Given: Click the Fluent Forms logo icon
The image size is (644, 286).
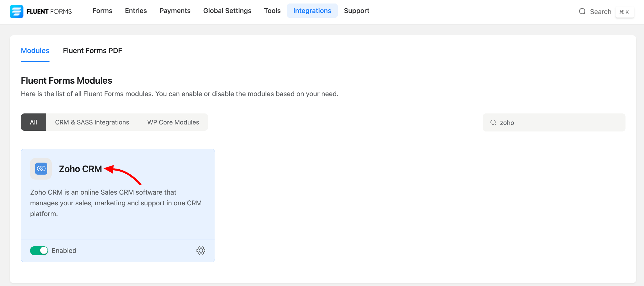Looking at the screenshot, I should [16, 11].
